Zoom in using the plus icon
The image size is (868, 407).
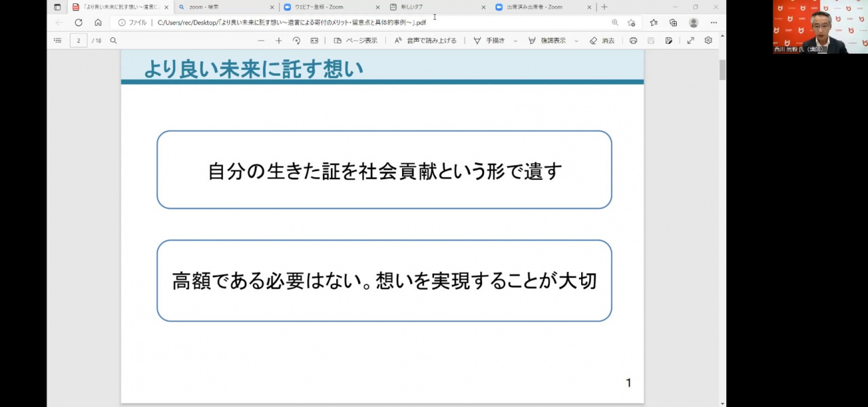pos(279,41)
